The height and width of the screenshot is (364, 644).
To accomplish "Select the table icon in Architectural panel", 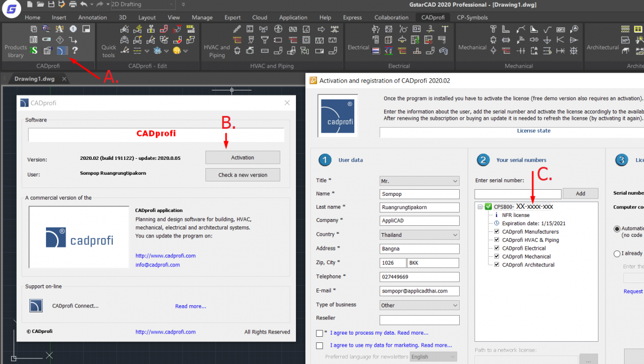I will click(625, 49).
